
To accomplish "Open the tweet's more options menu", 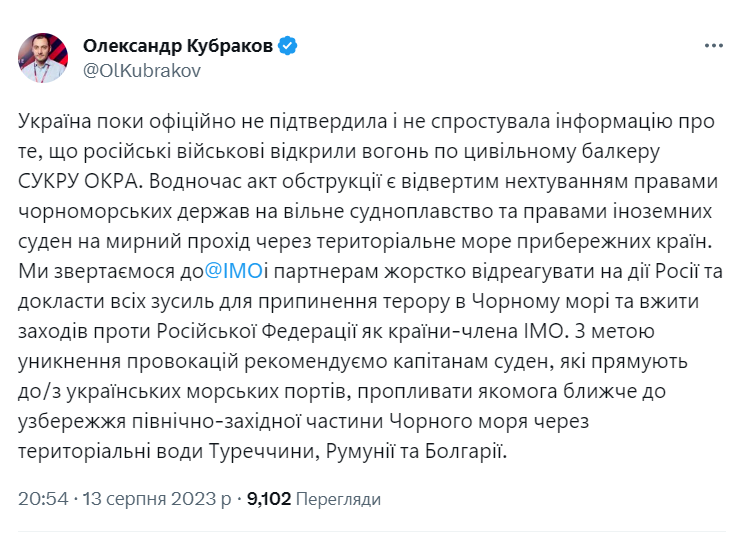I will point(712,47).
